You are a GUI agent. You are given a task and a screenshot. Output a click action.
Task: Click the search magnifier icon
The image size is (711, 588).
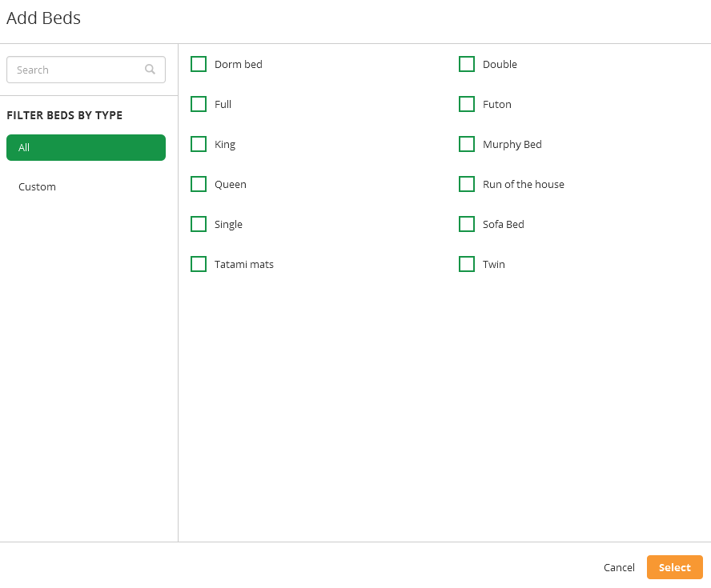[150, 70]
